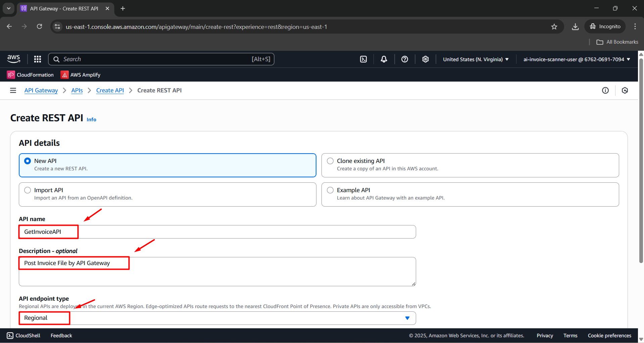Click the CloudFormation favorites shortcut icon
The height and width of the screenshot is (343, 644).
[x=11, y=75]
